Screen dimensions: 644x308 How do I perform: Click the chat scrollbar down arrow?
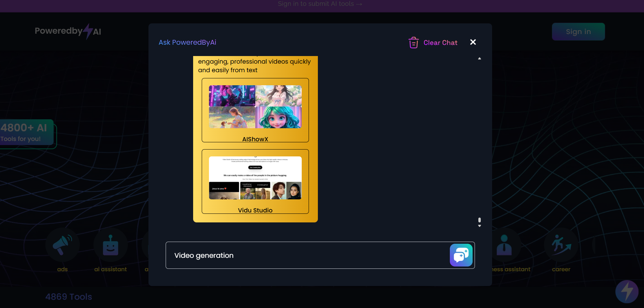point(479,226)
